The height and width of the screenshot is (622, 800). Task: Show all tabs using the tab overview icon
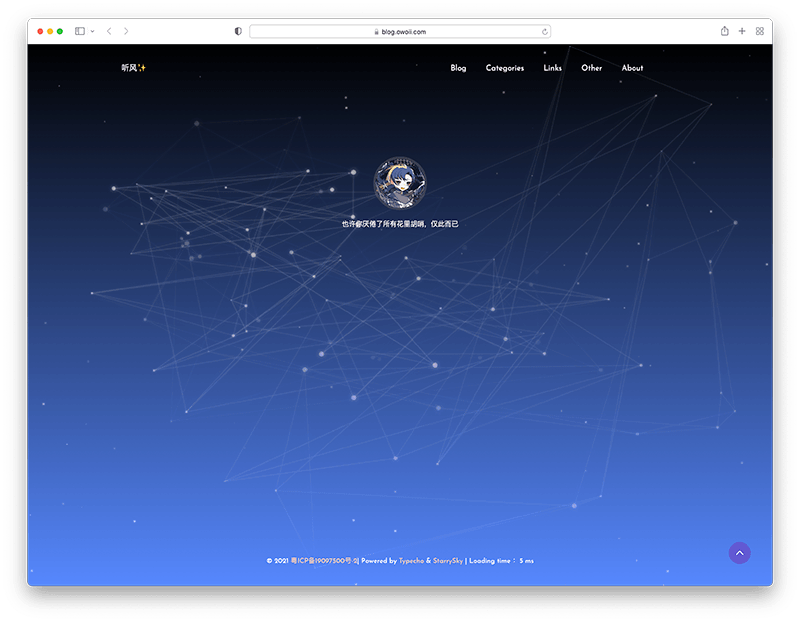(x=760, y=31)
